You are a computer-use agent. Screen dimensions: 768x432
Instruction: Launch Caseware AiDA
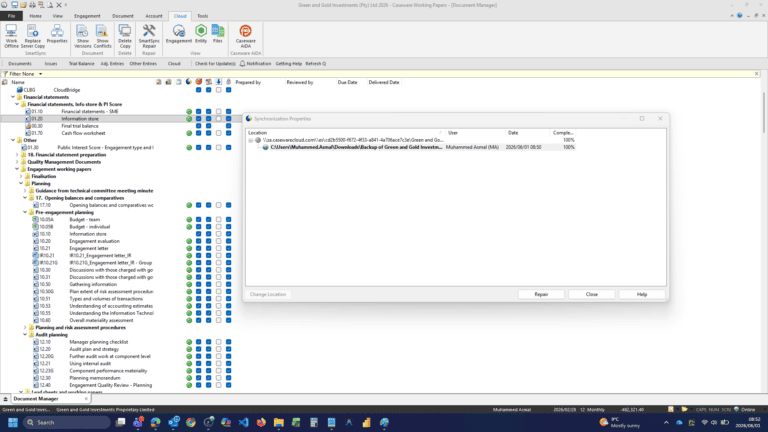tap(245, 36)
